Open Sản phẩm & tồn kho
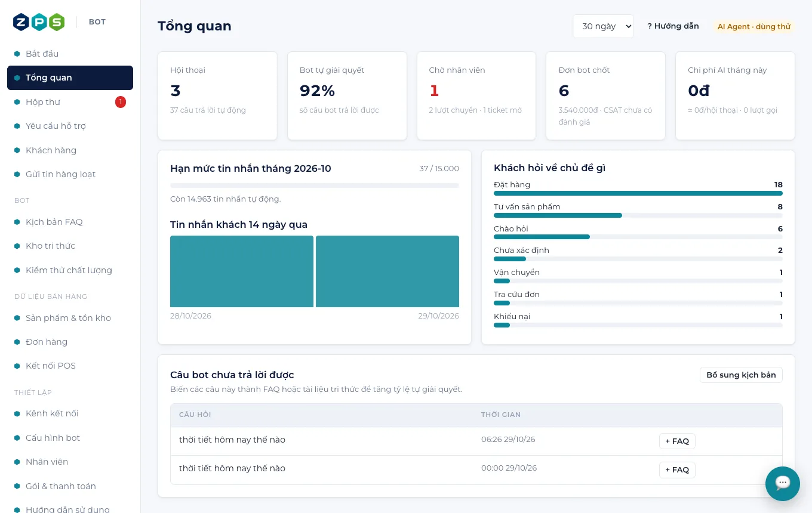 (x=70, y=318)
